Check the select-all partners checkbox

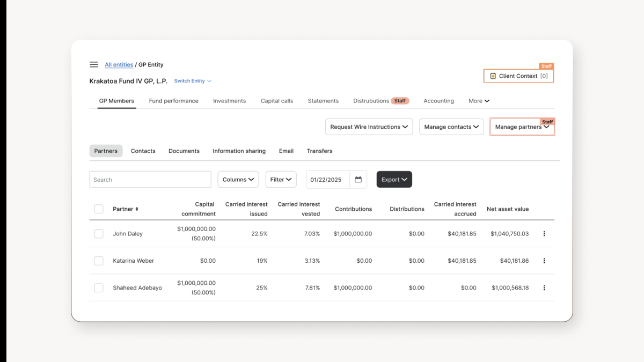[99, 209]
